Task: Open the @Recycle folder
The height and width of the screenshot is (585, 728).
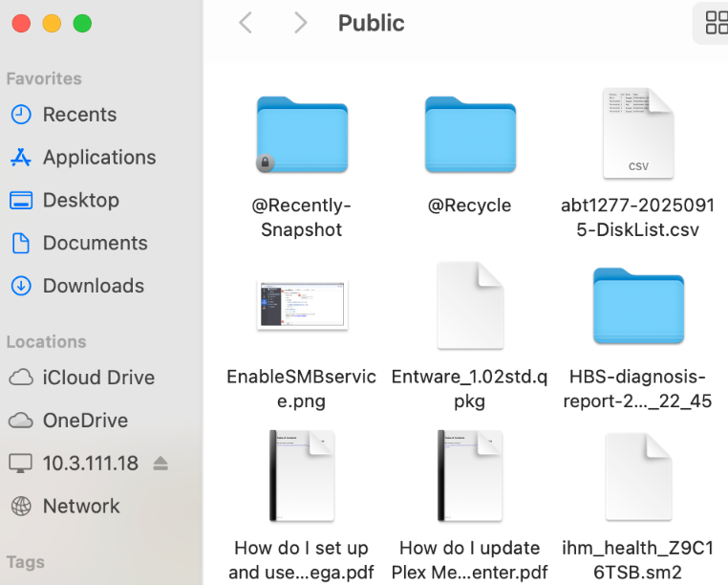Action: [470, 135]
